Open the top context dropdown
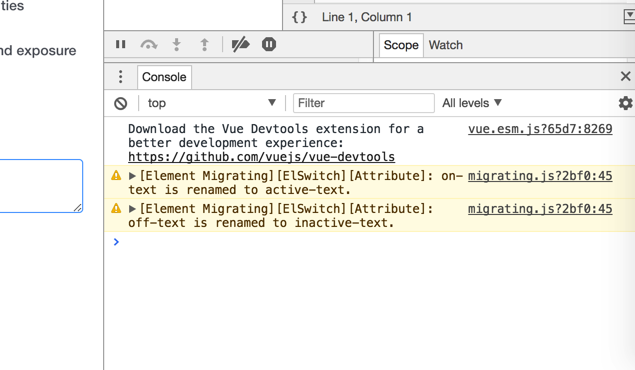 point(211,103)
